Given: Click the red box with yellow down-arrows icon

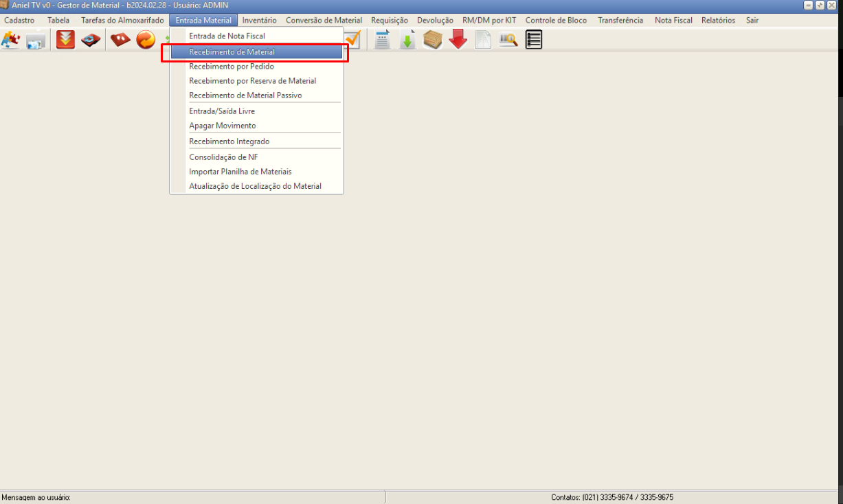Looking at the screenshot, I should coord(65,41).
